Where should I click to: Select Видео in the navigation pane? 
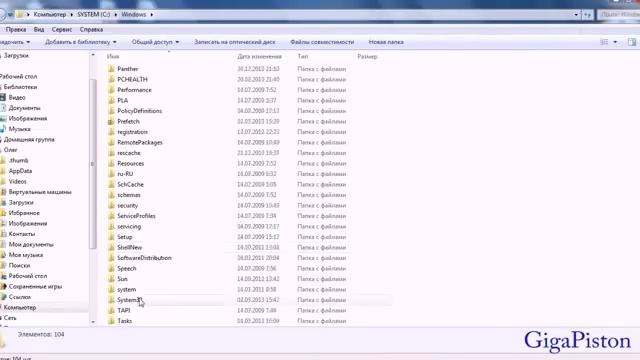(x=17, y=98)
